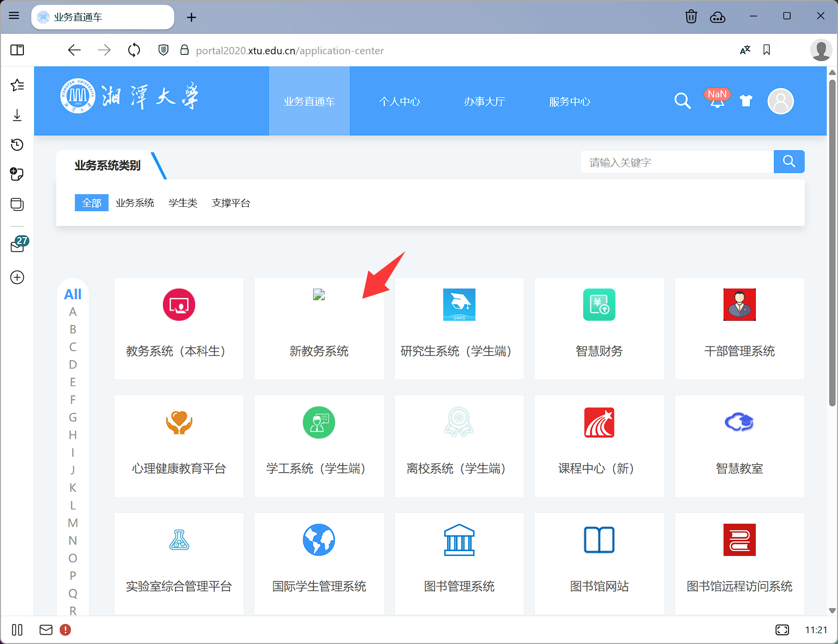This screenshot has height=644, width=838.
Task: Filter by 学生类 category
Action: click(x=183, y=203)
